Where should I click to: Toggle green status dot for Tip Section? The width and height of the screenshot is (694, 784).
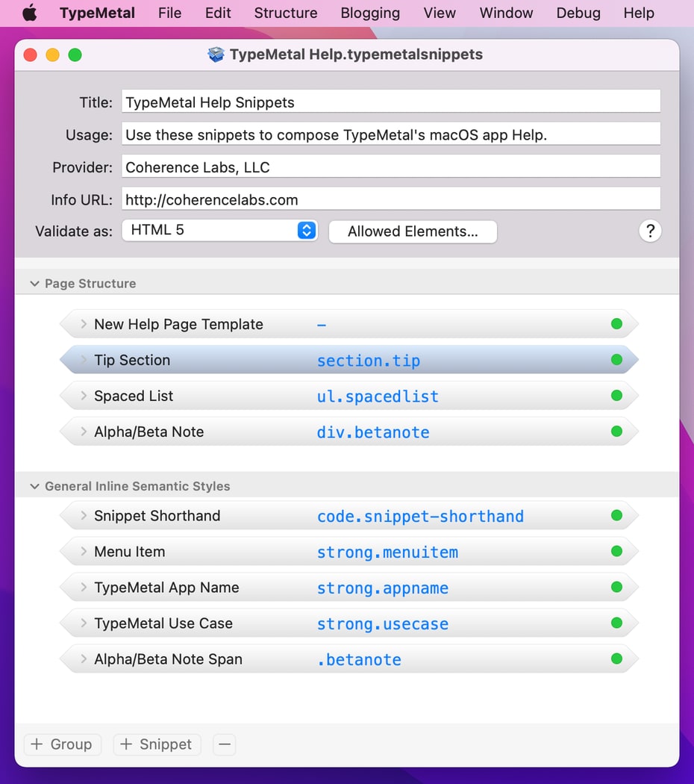point(616,360)
